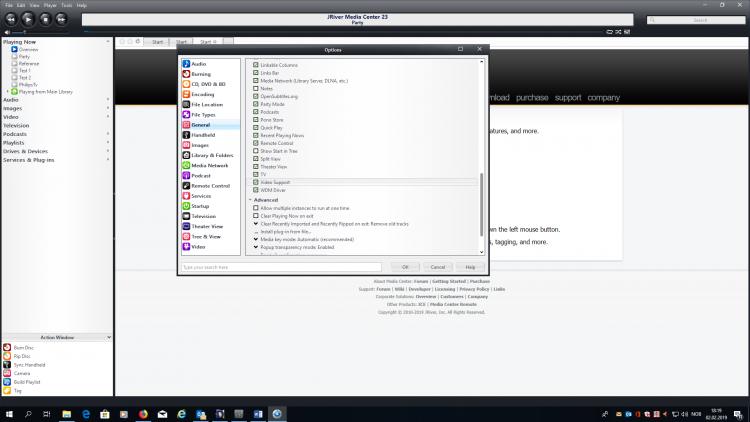The width and height of the screenshot is (750, 422).
Task: Expand the Audio tree section
Action: click(108, 100)
